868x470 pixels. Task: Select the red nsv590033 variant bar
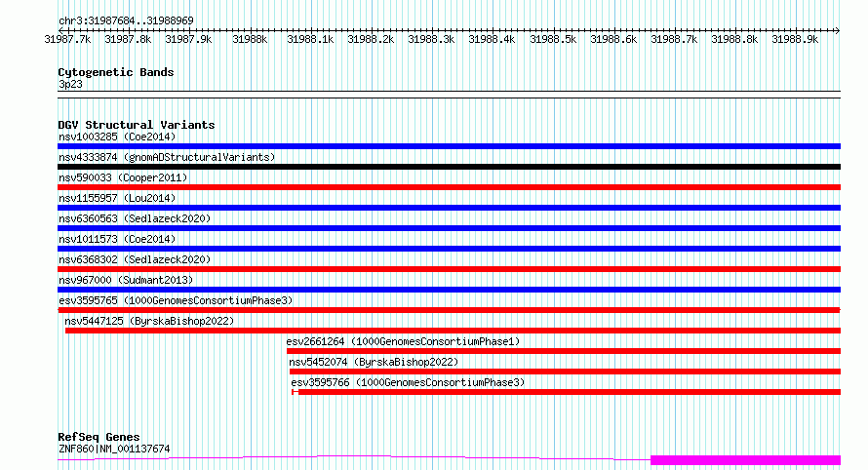(x=449, y=187)
